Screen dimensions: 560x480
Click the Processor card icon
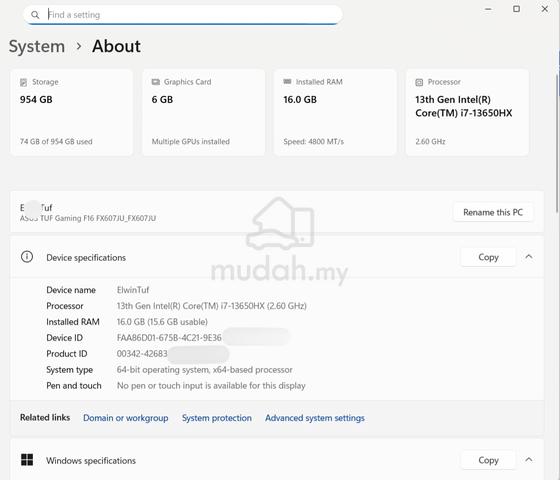coord(419,82)
